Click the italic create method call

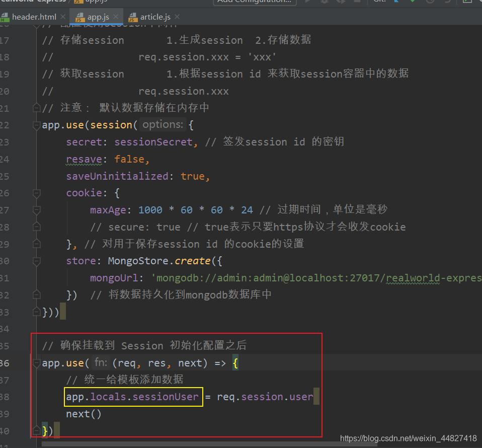[x=192, y=261]
